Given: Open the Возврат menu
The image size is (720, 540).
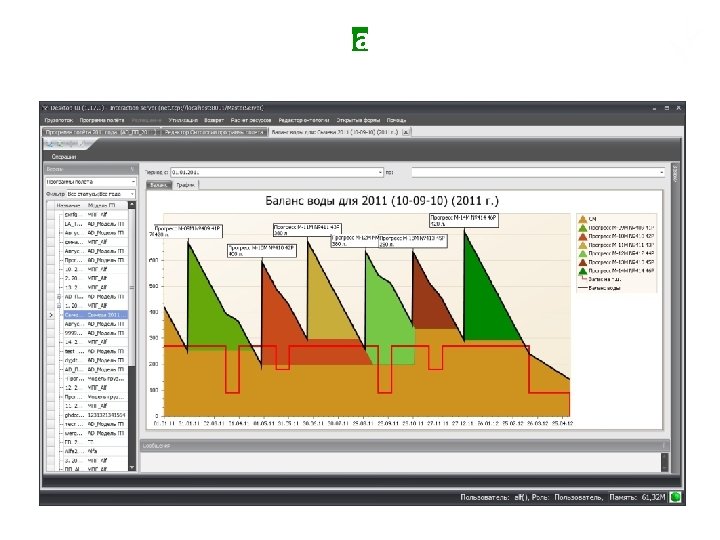Looking at the screenshot, I should 214,120.
